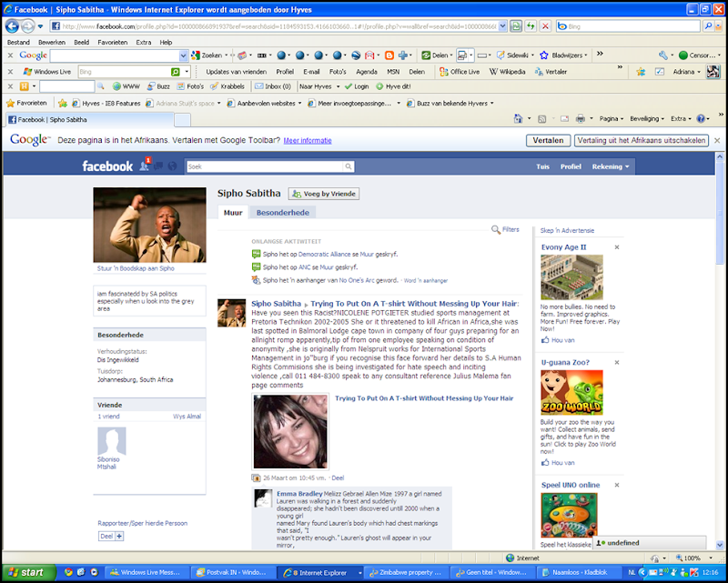Image resolution: width=728 pixels, height=583 pixels.
Task: Expand the Google toolbar overflow chevron
Action: tap(600, 54)
